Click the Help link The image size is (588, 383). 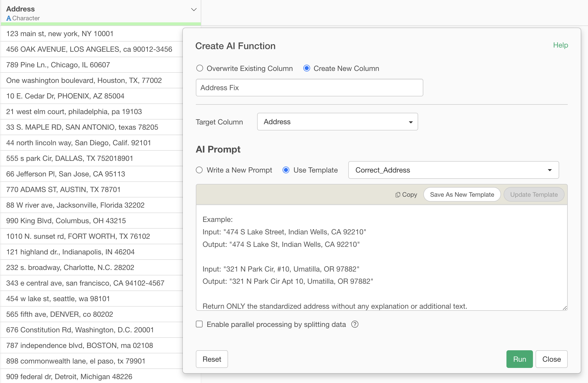click(x=560, y=45)
